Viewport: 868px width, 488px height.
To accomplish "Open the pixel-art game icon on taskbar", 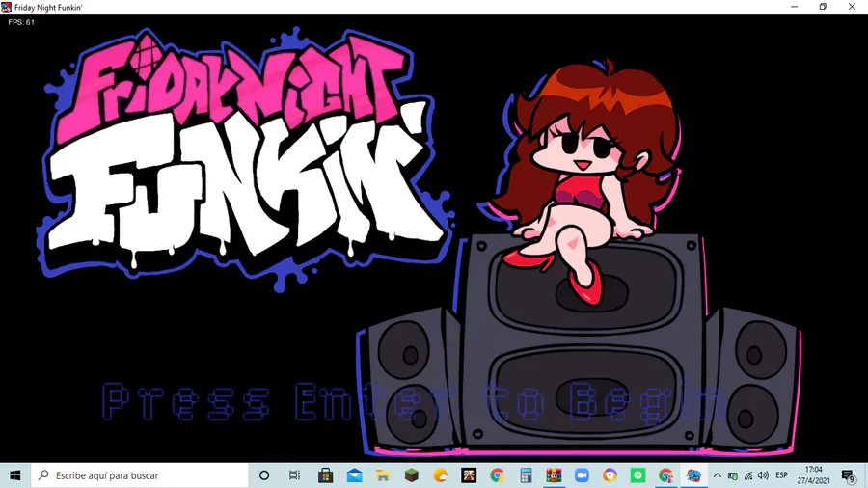I will point(469,475).
